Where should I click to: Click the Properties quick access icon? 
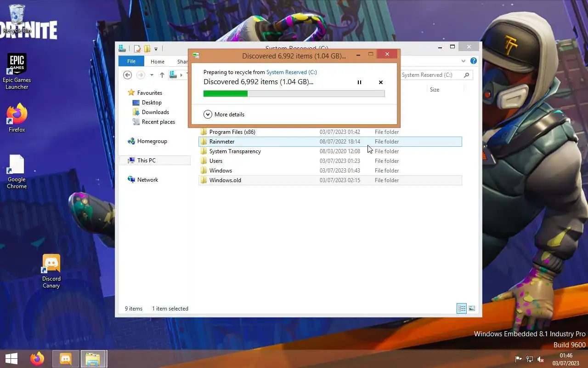[137, 48]
